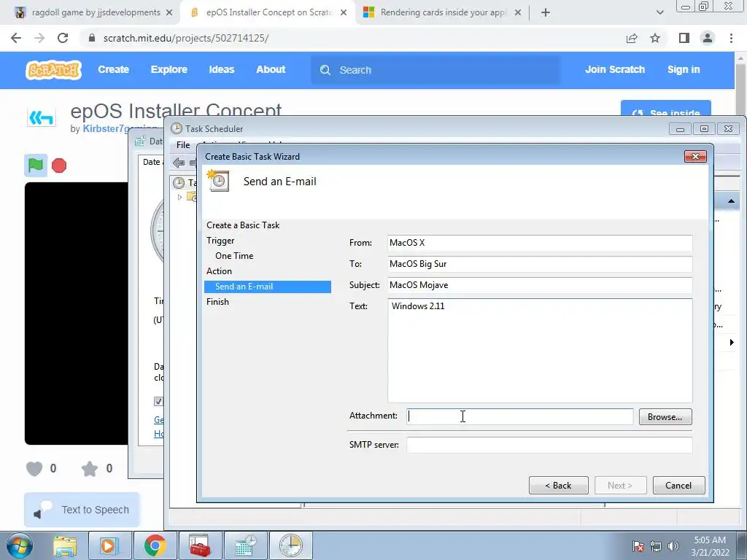Image resolution: width=747 pixels, height=560 pixels.
Task: Click Task Scheduler clock taskbar icon
Action: tap(290, 545)
